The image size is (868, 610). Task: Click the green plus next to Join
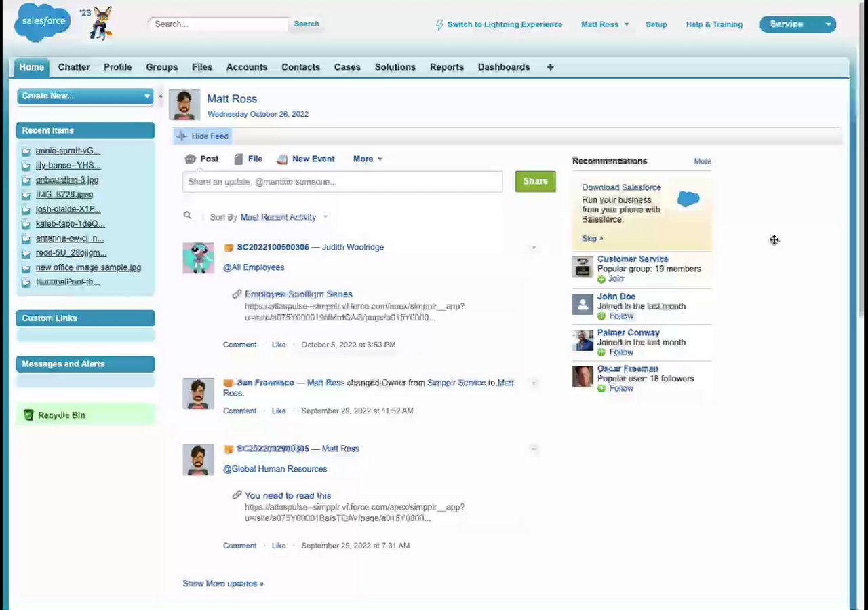click(601, 279)
